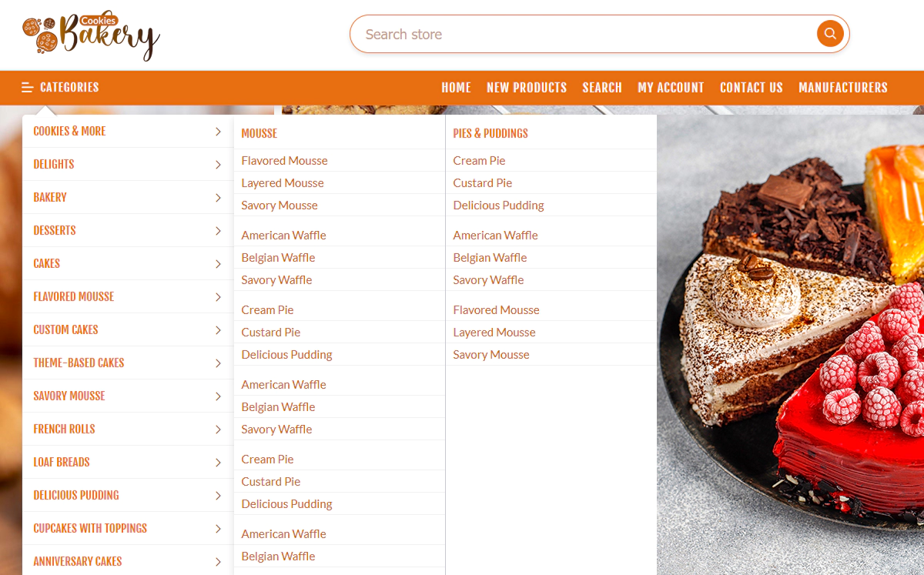Select Savory Mousse under the MOUSSE heading
The image size is (924, 575).
[x=280, y=205]
